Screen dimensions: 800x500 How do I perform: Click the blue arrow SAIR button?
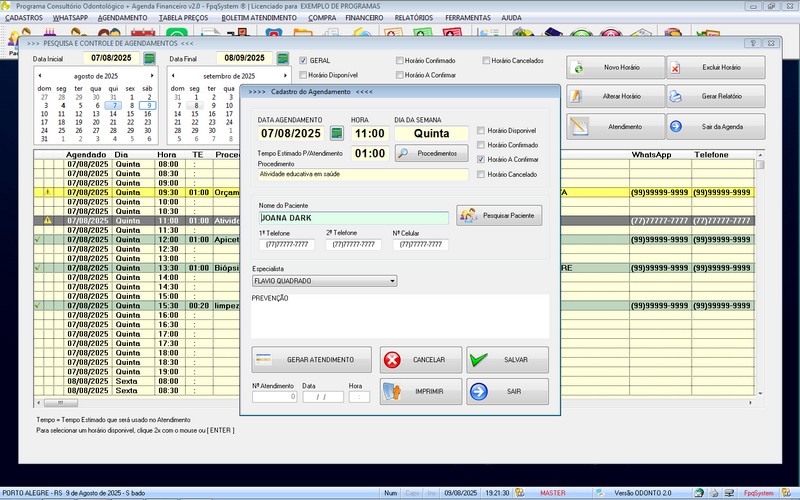pyautogui.click(x=507, y=391)
